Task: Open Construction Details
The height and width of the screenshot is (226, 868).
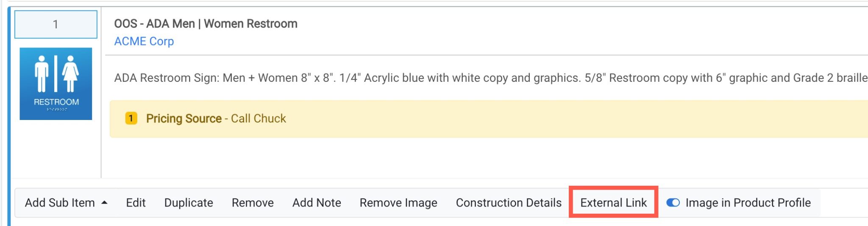Action: point(509,203)
